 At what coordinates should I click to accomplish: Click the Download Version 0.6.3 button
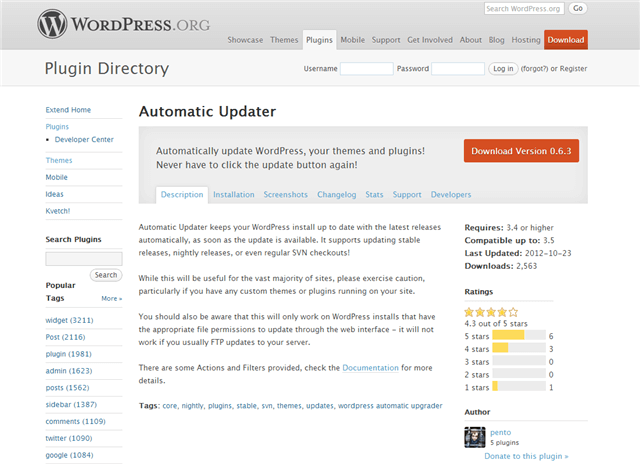[x=521, y=151]
